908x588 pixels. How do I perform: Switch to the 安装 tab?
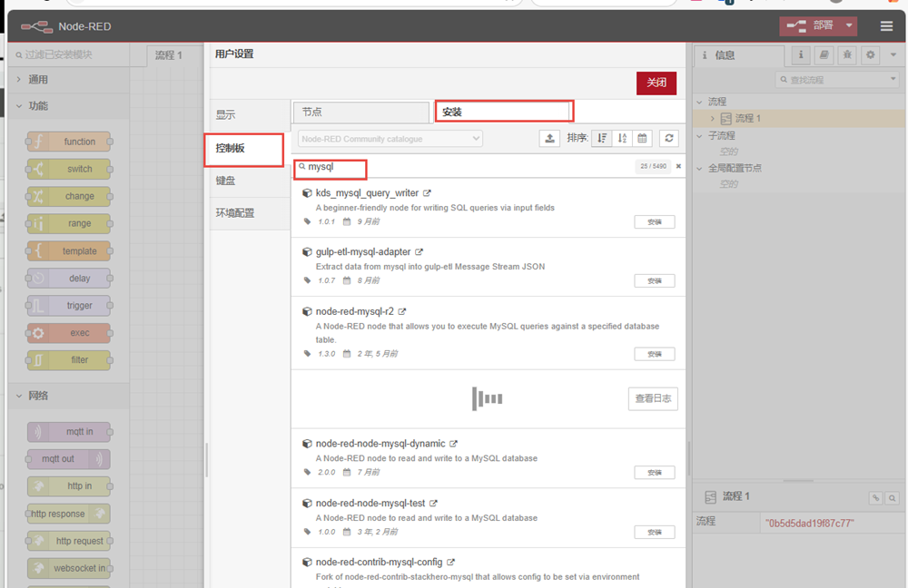[504, 112]
